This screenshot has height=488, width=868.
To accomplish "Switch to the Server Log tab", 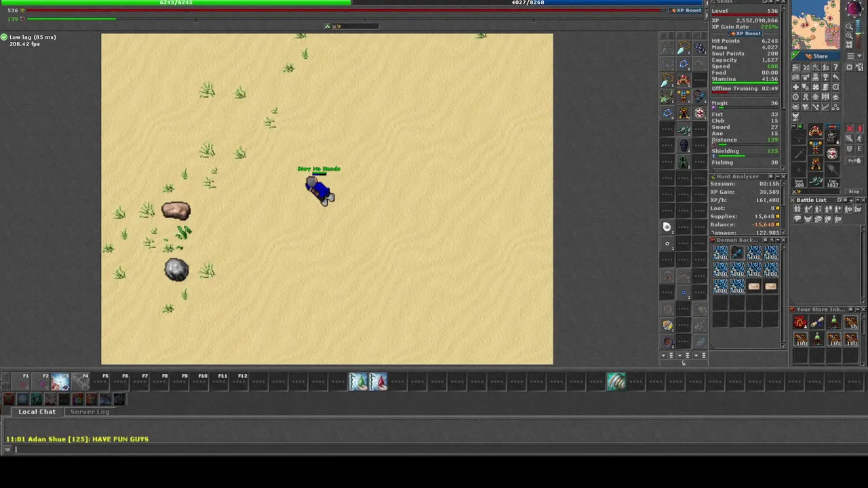I will (x=90, y=411).
